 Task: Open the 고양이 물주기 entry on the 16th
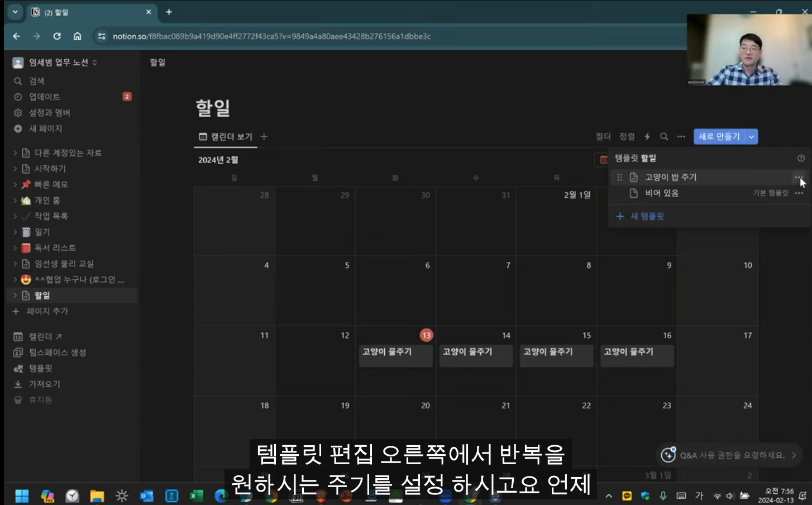pos(637,356)
